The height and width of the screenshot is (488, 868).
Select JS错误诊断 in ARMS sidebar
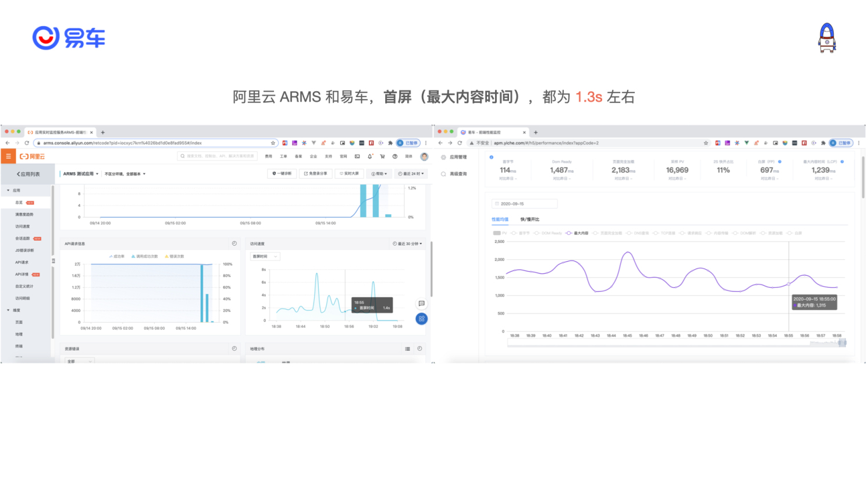[x=24, y=251]
